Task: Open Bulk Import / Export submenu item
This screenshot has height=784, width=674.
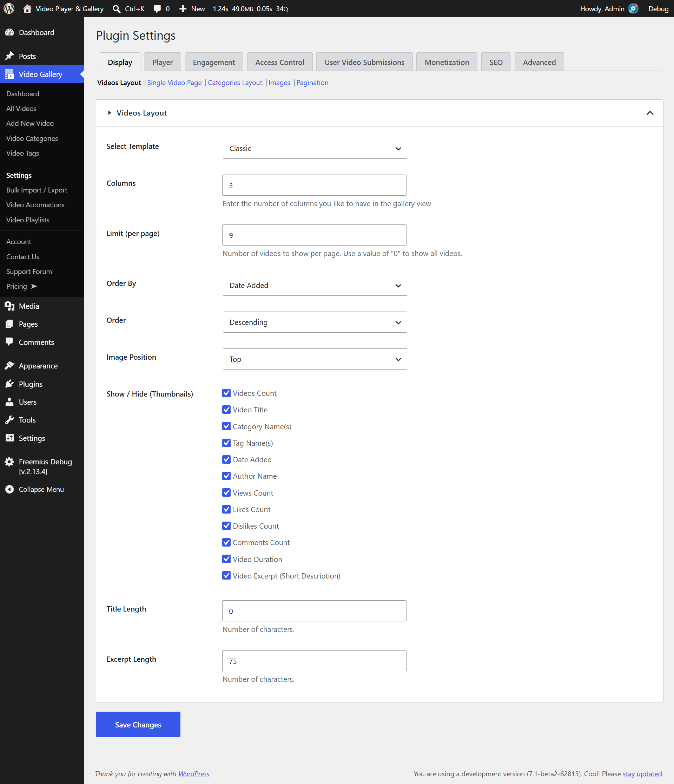Action: coord(37,190)
